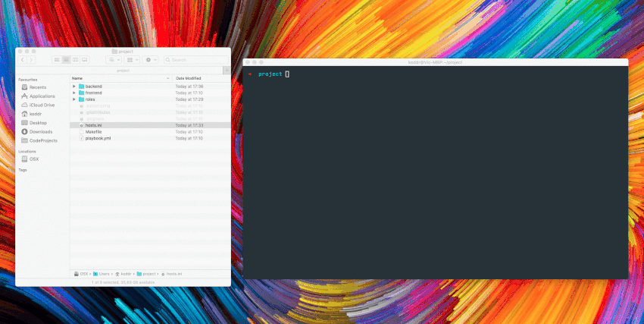This screenshot has height=324, width=644.
Task: Click Users in the Finder path bar
Action: (x=101, y=274)
